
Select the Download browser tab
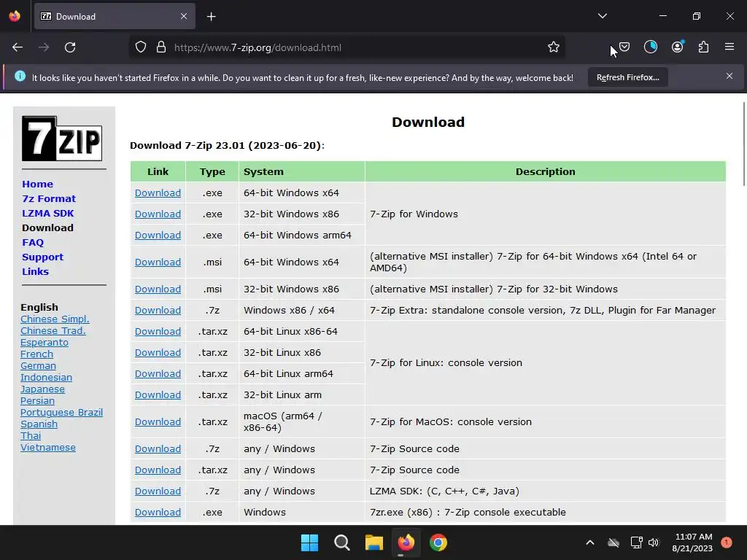click(115, 16)
